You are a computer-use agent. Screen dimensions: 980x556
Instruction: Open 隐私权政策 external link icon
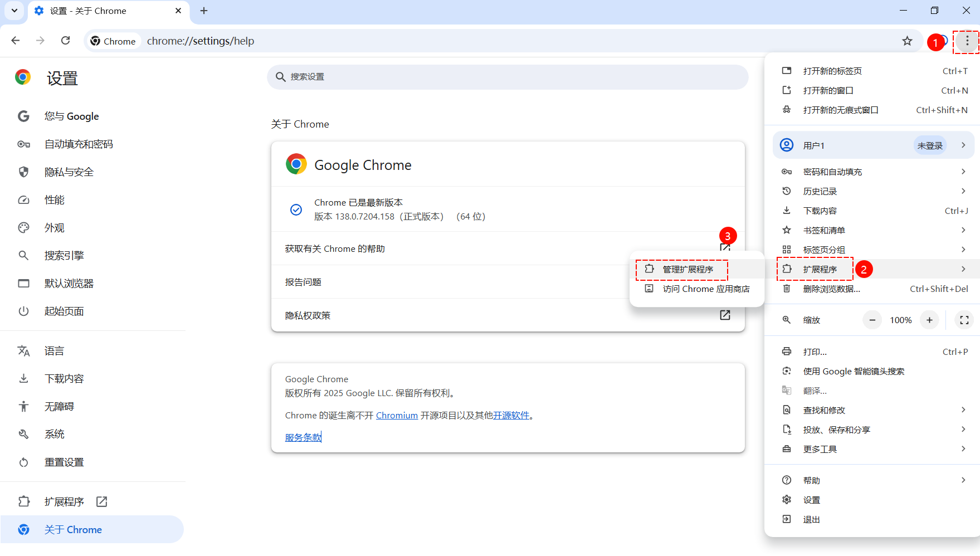click(725, 315)
